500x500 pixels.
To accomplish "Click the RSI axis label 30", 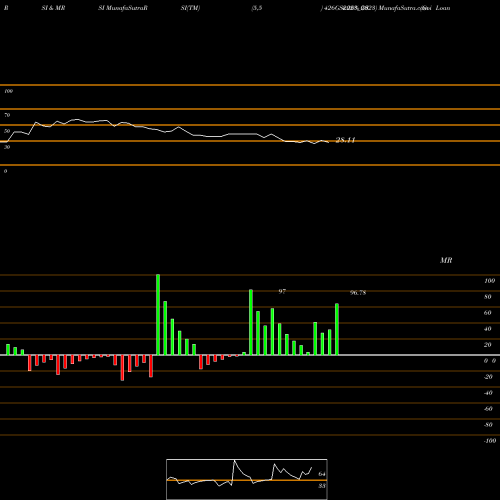I will pyautogui.click(x=7, y=147).
